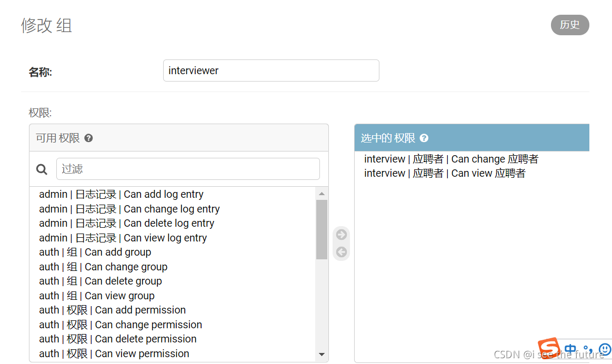The width and height of the screenshot is (612, 364).
Task: Open help icon next to 选中的 权限
Action: click(424, 138)
